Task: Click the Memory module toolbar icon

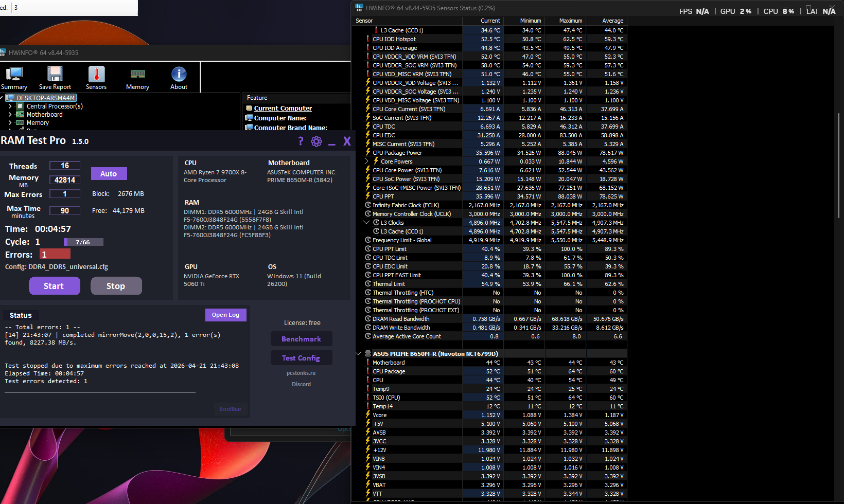Action: [137, 74]
